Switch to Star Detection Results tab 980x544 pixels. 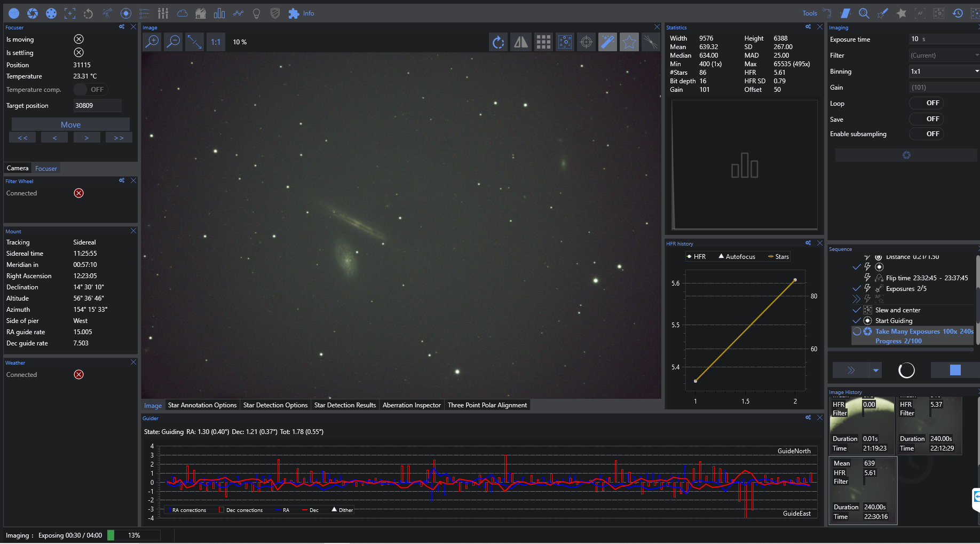click(x=345, y=405)
